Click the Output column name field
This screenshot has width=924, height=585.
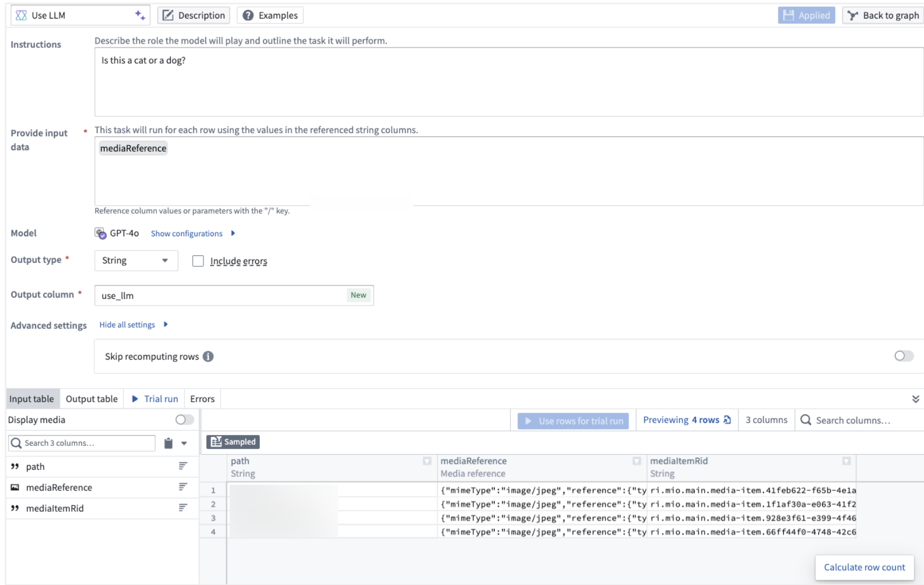(x=234, y=295)
